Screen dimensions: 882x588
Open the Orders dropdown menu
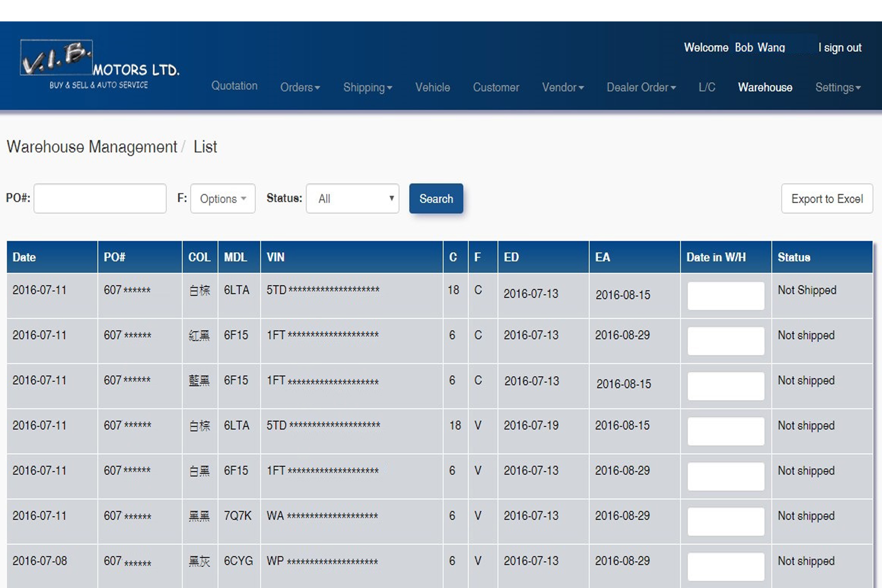pos(300,87)
